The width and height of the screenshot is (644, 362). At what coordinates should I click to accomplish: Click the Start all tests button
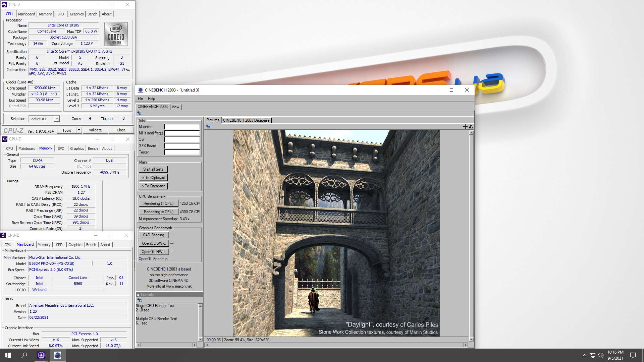(x=153, y=169)
